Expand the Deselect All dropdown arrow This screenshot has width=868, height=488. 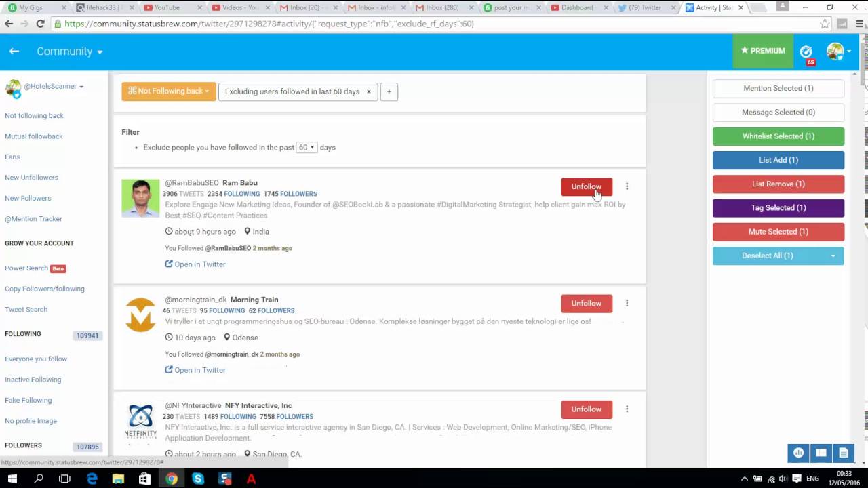tap(833, 256)
